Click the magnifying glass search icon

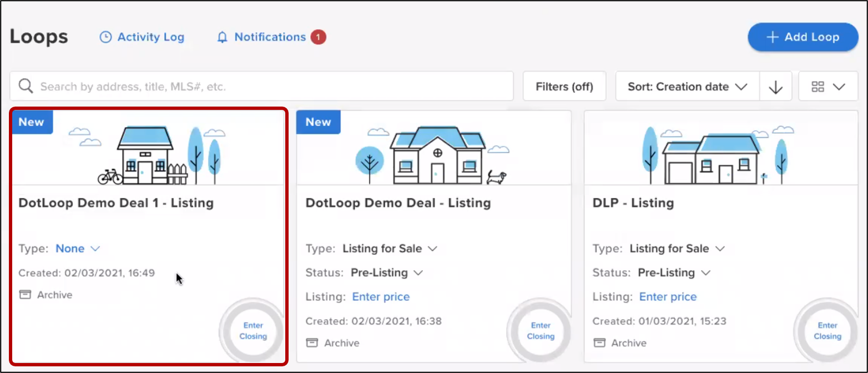click(26, 86)
